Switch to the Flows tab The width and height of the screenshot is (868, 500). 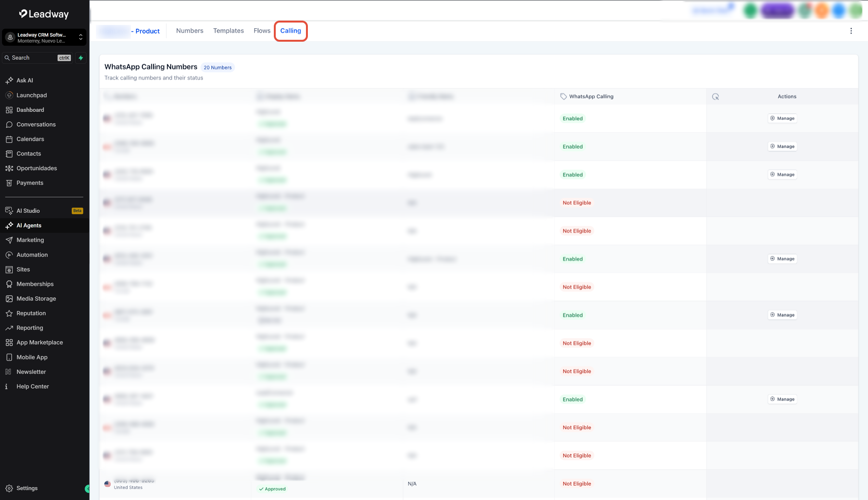[262, 31]
